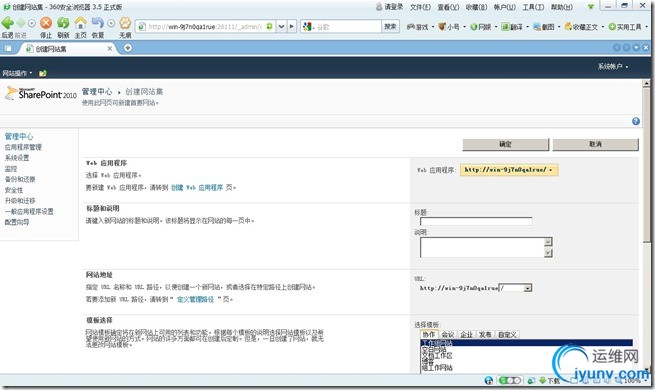The height and width of the screenshot is (390, 655).
Task: Open the 创建 Web 应用程序 link
Action: 197,188
